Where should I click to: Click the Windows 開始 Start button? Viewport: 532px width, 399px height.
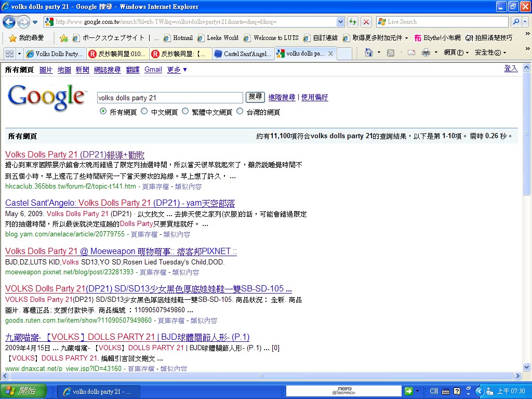(x=23, y=391)
